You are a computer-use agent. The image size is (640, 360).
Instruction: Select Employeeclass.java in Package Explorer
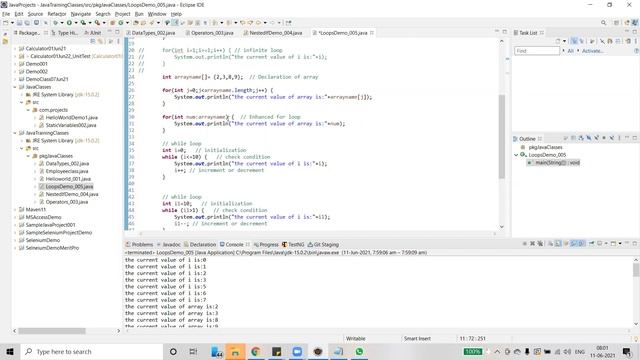[67, 171]
